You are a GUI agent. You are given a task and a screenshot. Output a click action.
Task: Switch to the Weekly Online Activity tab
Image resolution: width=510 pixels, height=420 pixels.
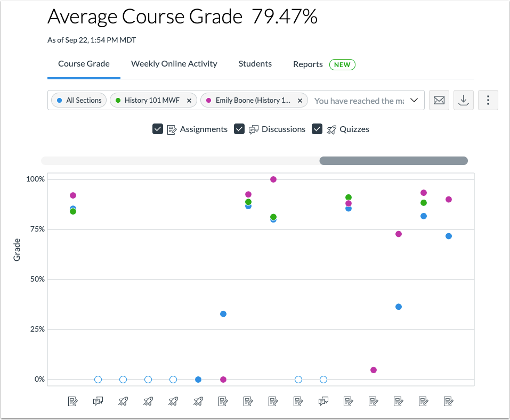coord(174,63)
